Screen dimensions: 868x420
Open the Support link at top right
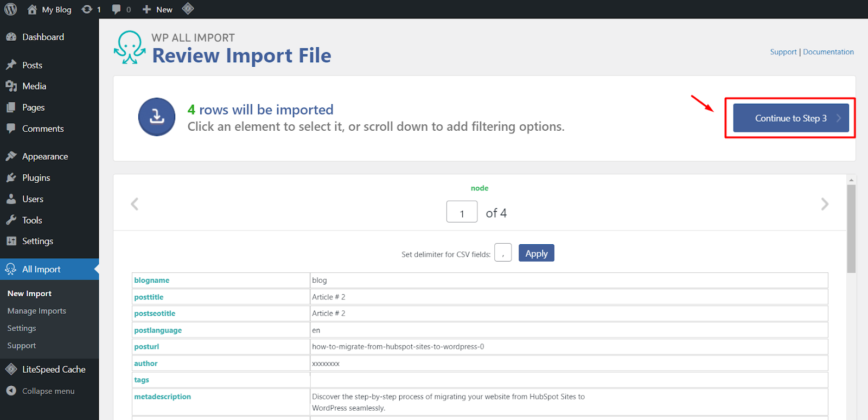(783, 52)
